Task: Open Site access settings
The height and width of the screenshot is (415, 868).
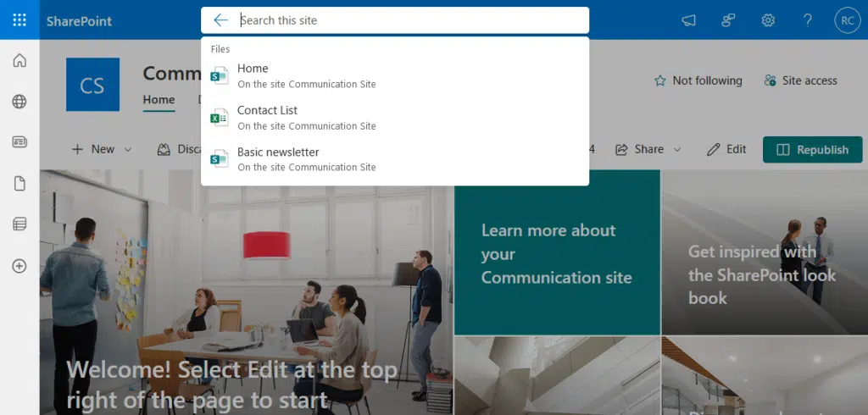Action: pyautogui.click(x=800, y=80)
